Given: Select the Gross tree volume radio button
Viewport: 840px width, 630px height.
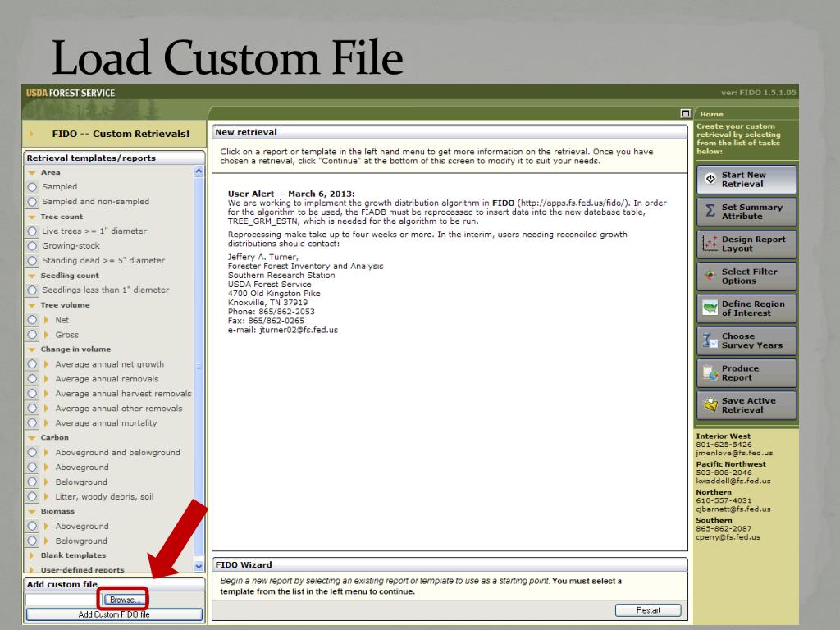Looking at the screenshot, I should 32,335.
